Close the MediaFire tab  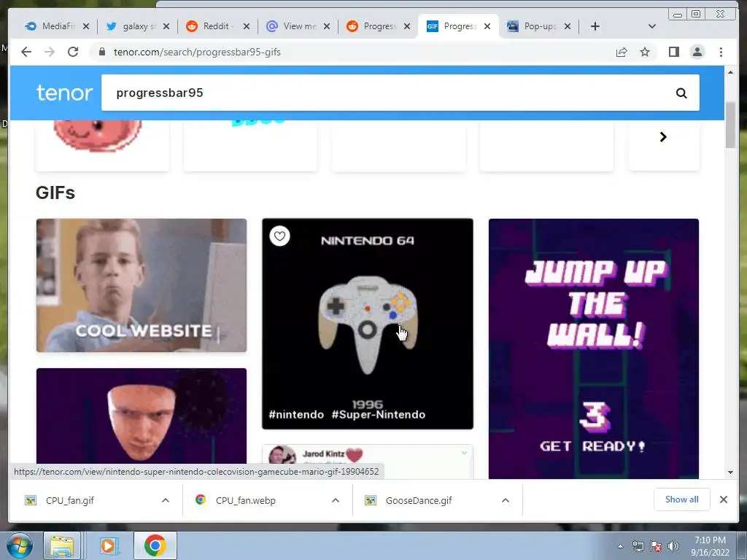coord(86,26)
